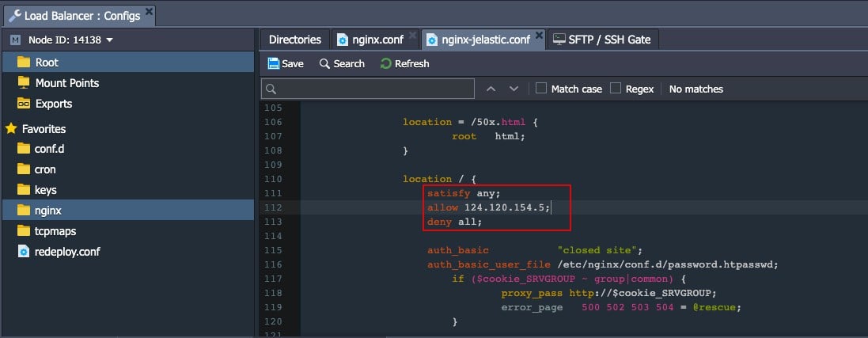Screen dimensions: 868x338
Task: Click the 'root html;' code line
Action: (x=488, y=136)
